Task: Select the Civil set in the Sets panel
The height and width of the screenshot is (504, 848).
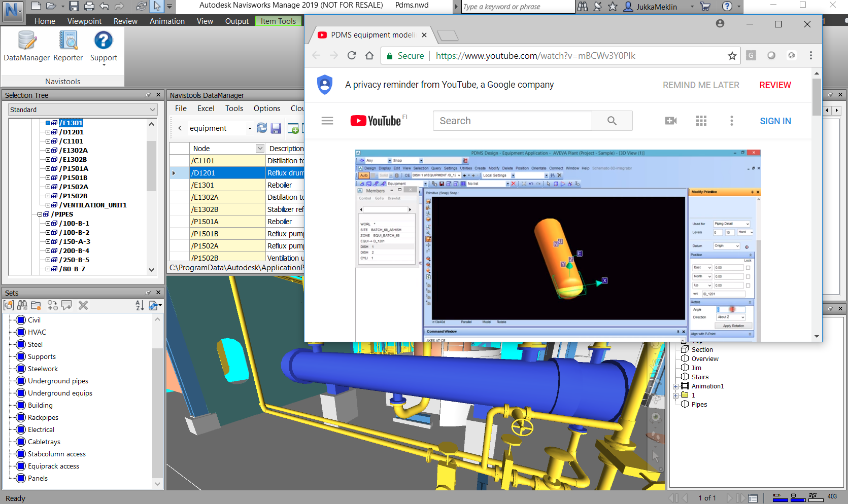Action: (x=34, y=320)
